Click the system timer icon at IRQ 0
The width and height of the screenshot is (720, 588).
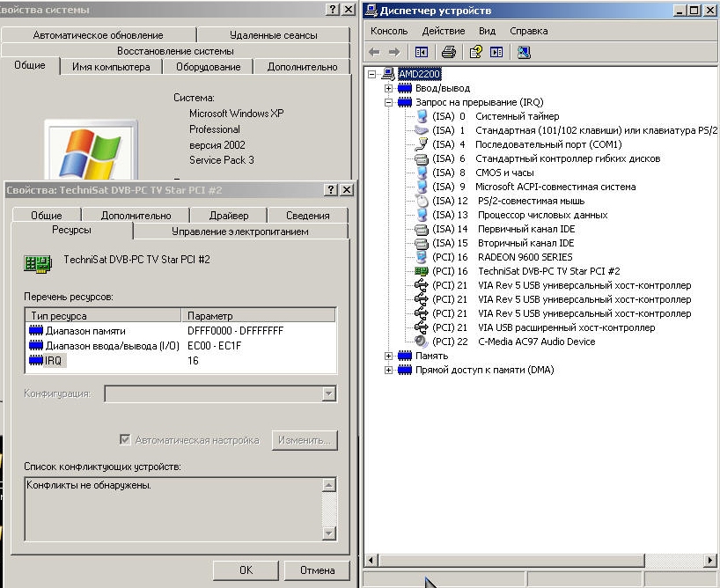[422, 116]
